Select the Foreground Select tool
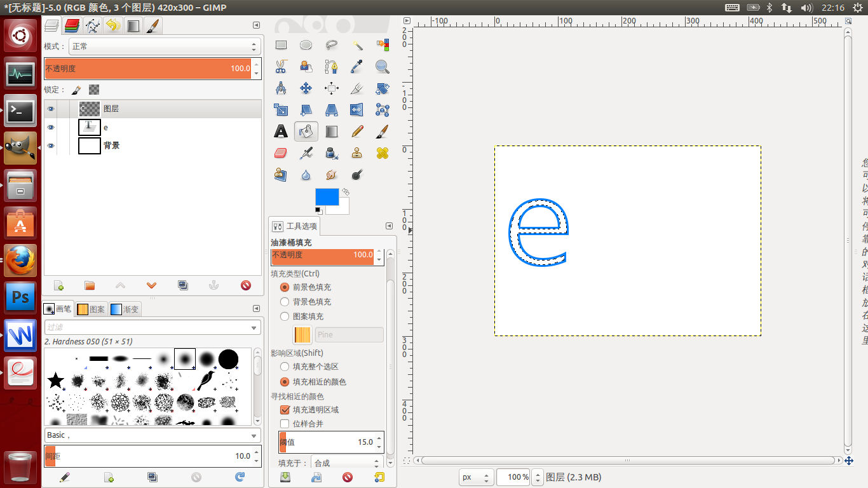The image size is (868, 488). pyautogui.click(x=306, y=67)
